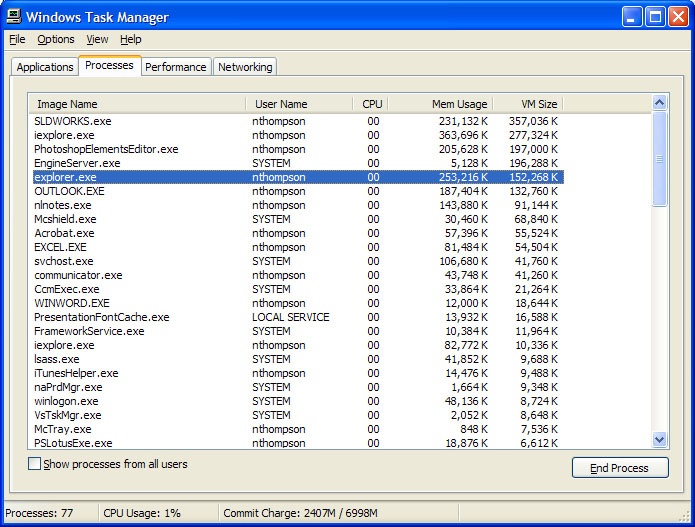Sort by User Name column header

point(299,104)
